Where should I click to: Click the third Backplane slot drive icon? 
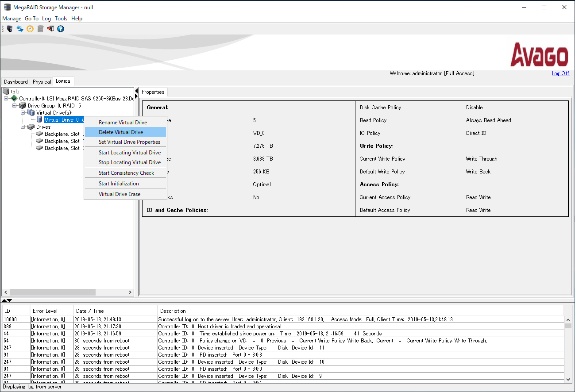[39, 148]
